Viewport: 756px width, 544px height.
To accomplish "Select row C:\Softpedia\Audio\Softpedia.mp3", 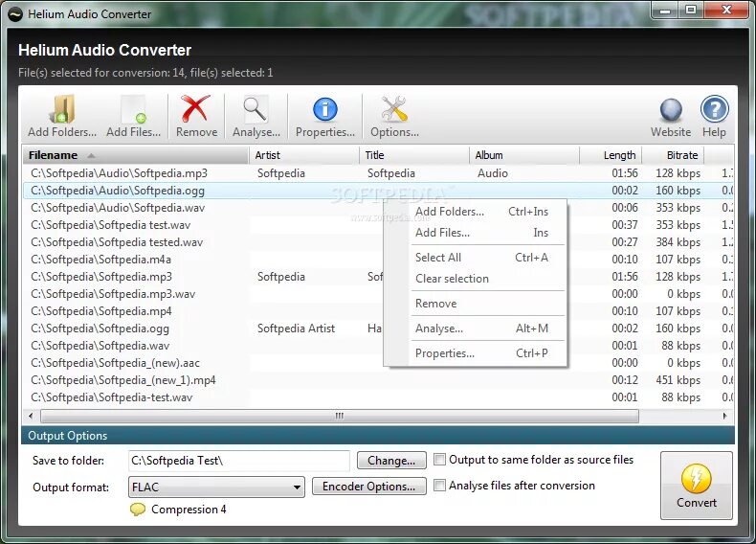I will 378,173.
